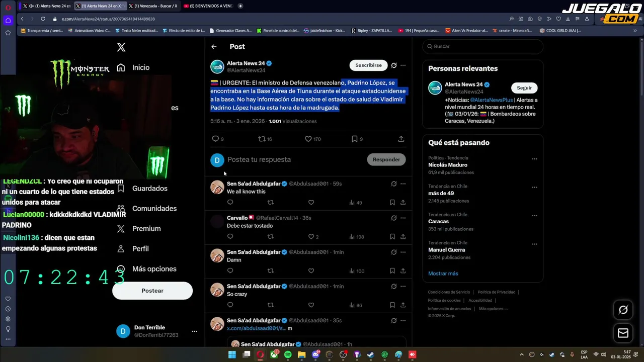Open more options on Carvallo reply
Screen dimensions: 644x362
[x=403, y=218]
